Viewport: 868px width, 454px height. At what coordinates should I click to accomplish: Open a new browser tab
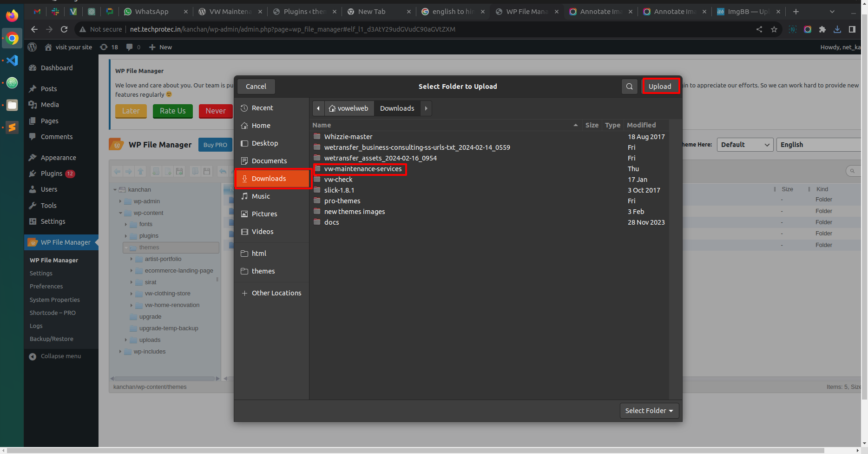point(796,12)
